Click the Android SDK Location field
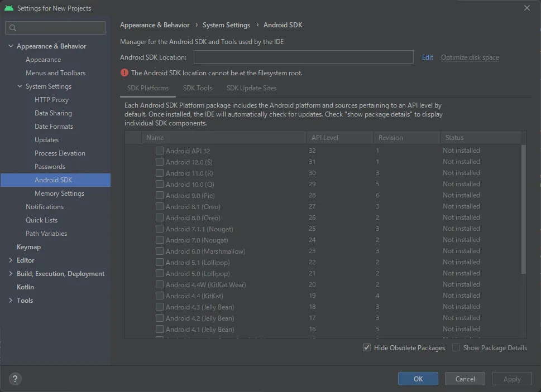Image resolution: width=541 pixels, height=392 pixels. pyautogui.click(x=303, y=57)
